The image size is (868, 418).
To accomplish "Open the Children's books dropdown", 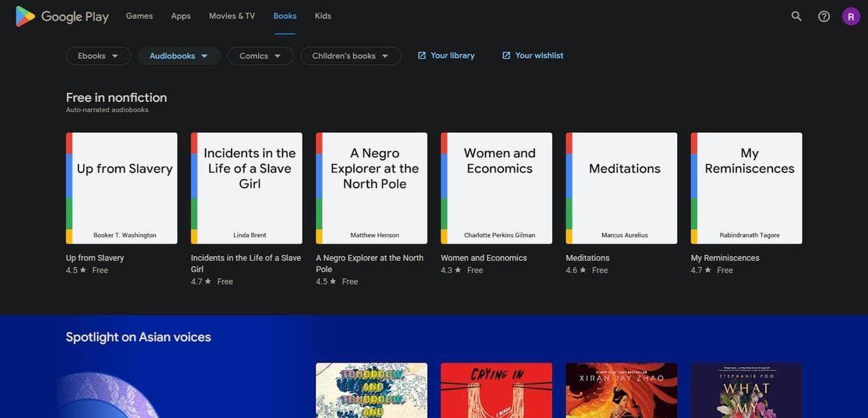I will click(350, 56).
